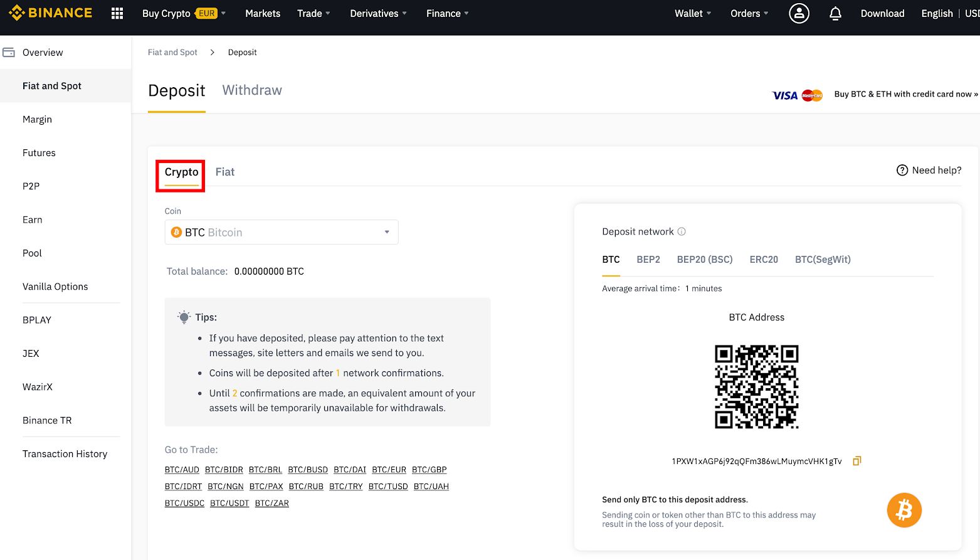Open the Wallet dropdown

click(x=693, y=13)
